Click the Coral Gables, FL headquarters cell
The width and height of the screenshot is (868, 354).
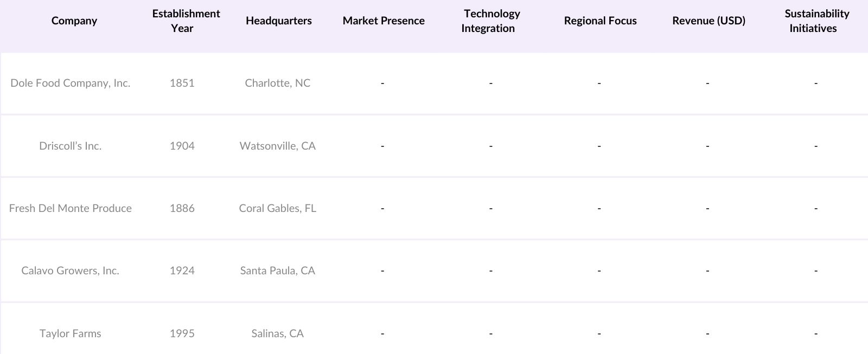pyautogui.click(x=277, y=208)
